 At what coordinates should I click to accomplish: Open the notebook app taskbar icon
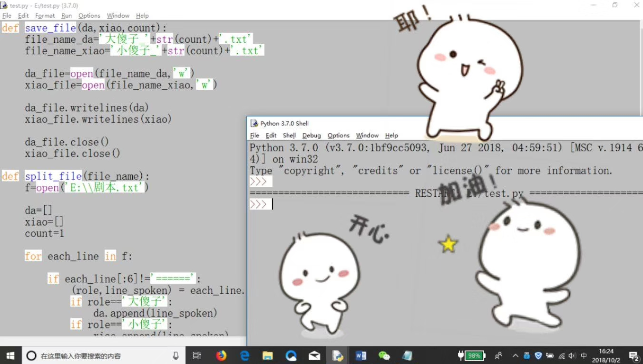pyautogui.click(x=407, y=355)
